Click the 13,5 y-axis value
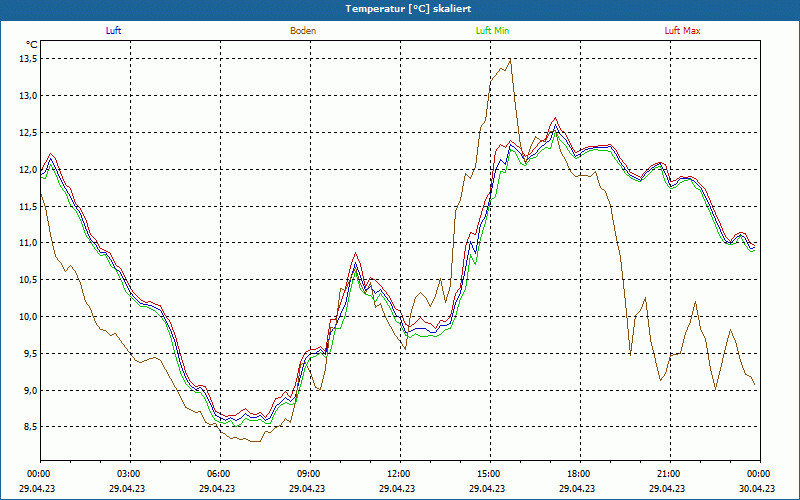 coord(28,59)
